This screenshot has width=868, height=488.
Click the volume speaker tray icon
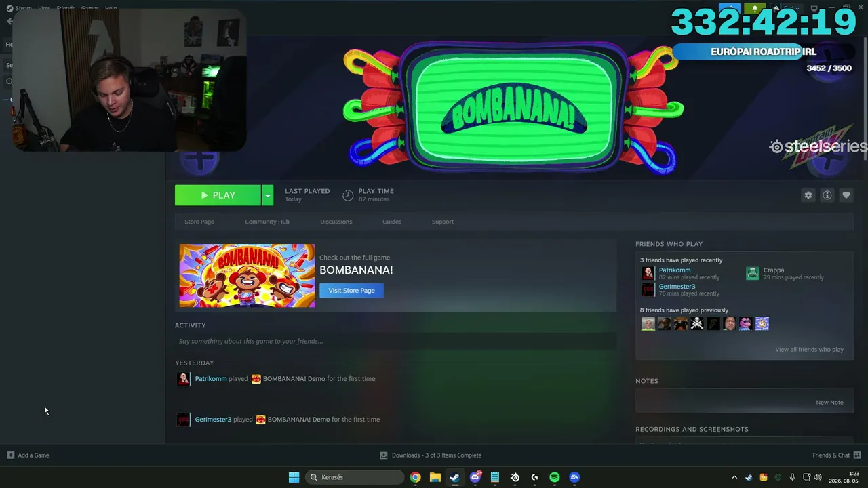click(x=817, y=477)
